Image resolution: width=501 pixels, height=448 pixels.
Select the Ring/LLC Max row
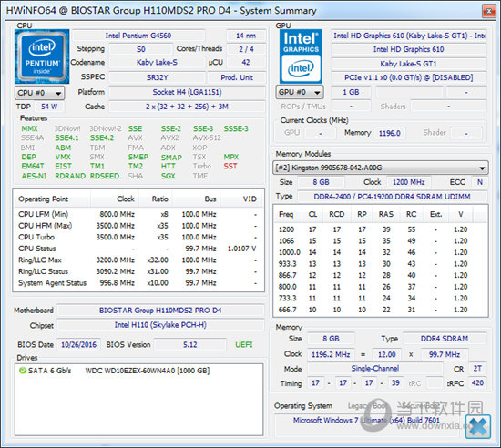[138, 260]
